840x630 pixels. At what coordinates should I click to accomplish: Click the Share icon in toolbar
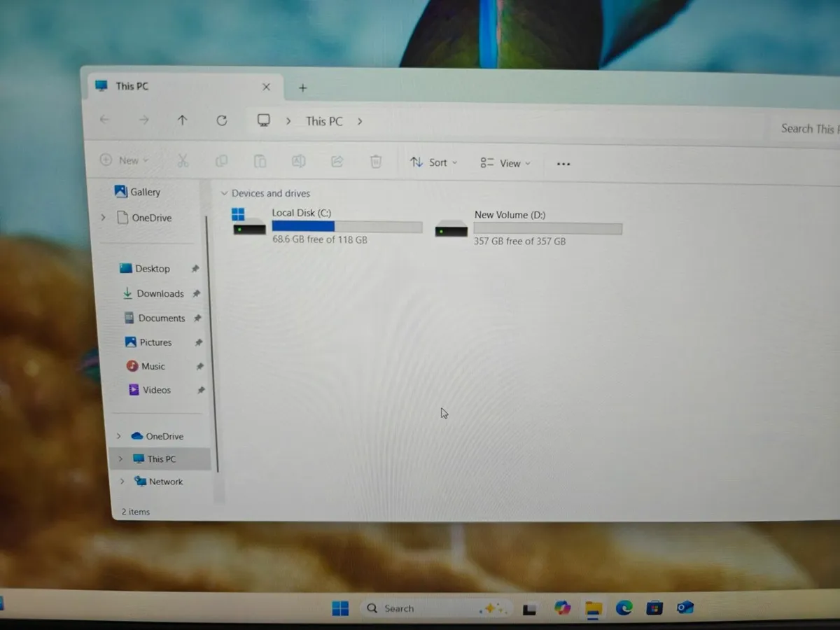click(x=337, y=162)
